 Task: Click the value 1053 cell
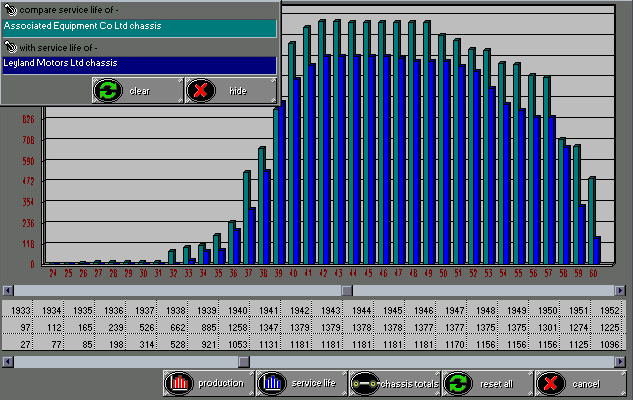coord(234,344)
